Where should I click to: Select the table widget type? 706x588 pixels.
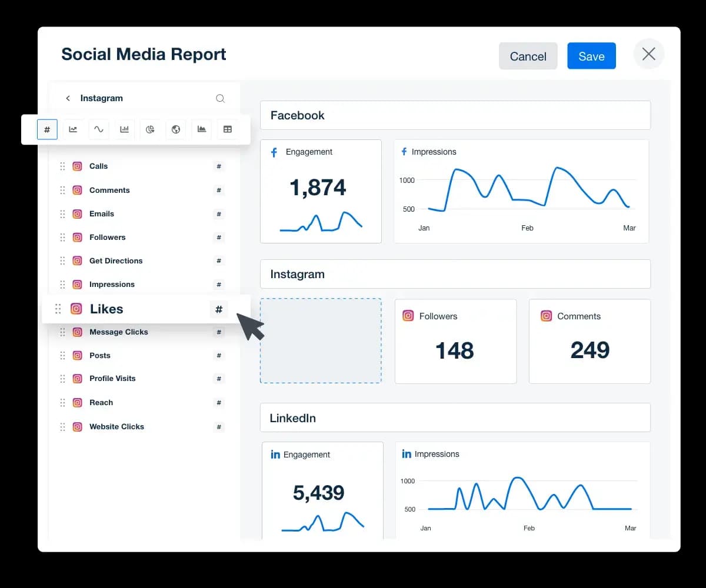coord(228,129)
